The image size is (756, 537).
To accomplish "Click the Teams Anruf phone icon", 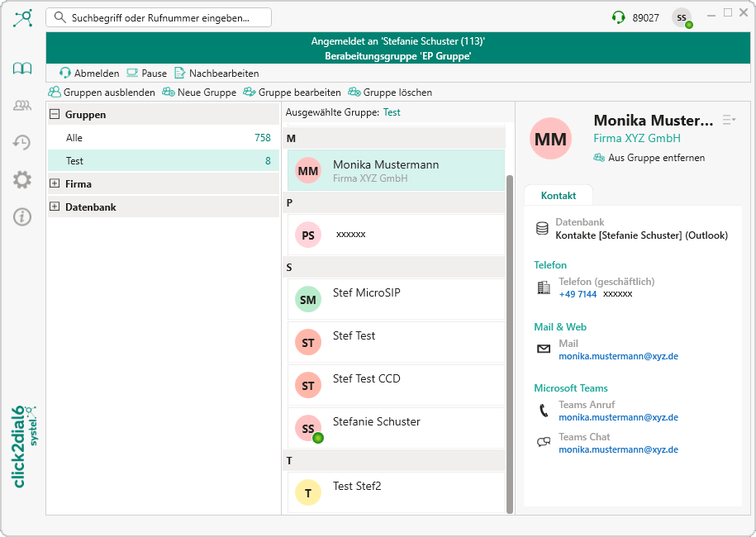I will pyautogui.click(x=543, y=411).
